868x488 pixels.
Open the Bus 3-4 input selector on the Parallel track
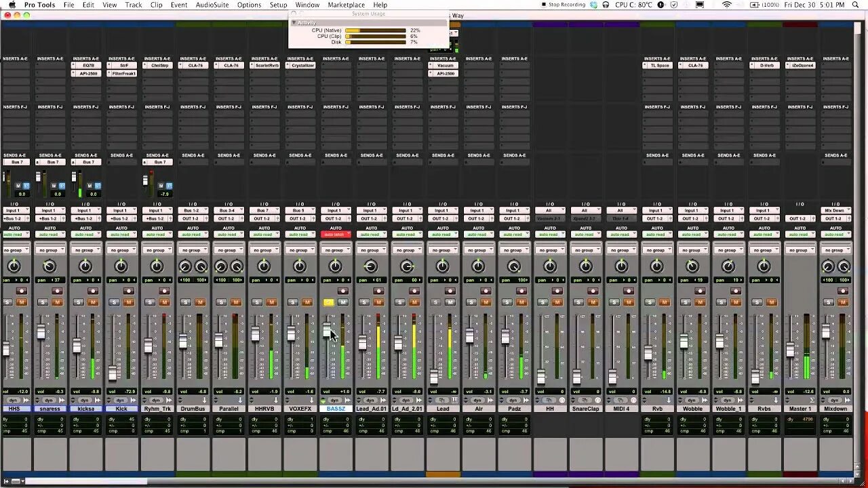pyautogui.click(x=228, y=211)
